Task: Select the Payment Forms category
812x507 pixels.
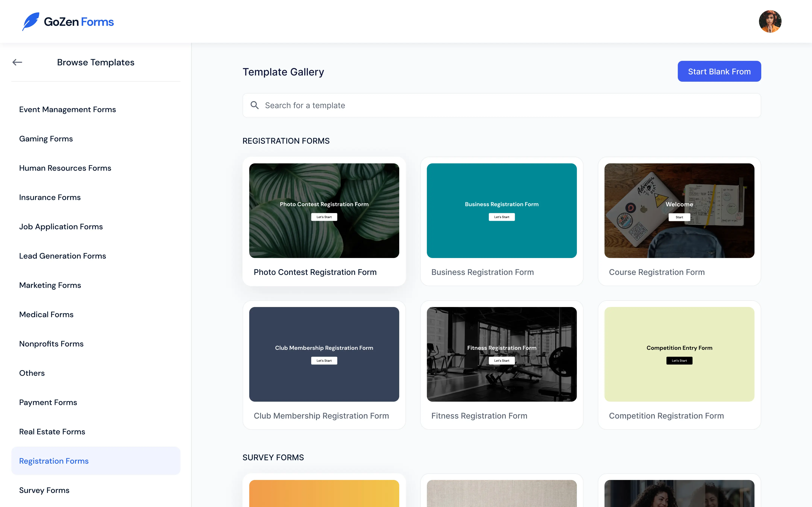Action: pos(48,402)
